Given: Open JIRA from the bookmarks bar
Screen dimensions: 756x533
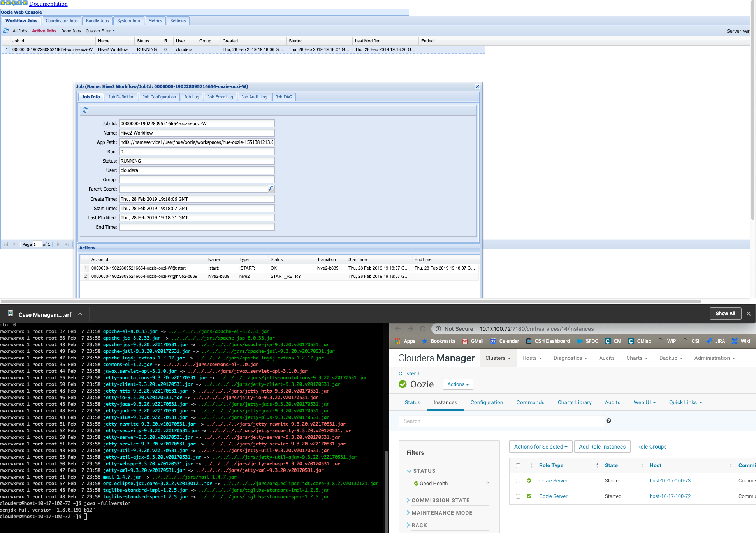Looking at the screenshot, I should (x=716, y=341).
